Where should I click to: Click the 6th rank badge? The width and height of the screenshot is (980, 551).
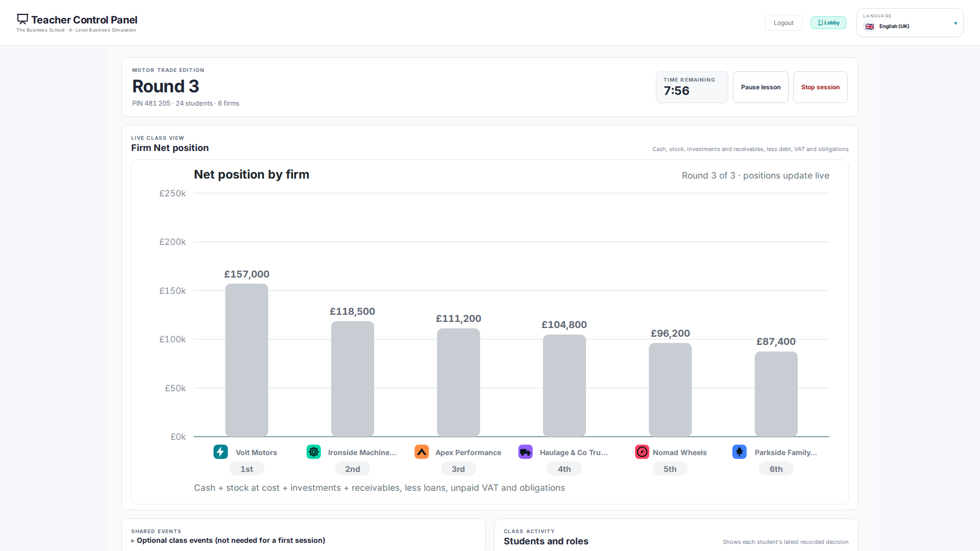776,469
